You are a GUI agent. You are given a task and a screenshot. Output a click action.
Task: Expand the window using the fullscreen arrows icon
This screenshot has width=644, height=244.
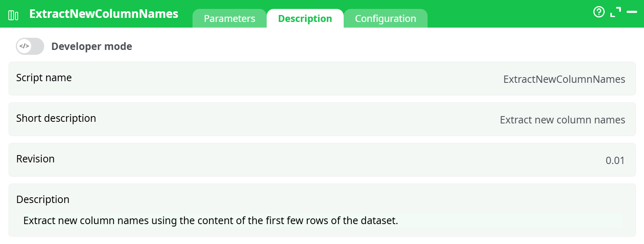pos(616,11)
